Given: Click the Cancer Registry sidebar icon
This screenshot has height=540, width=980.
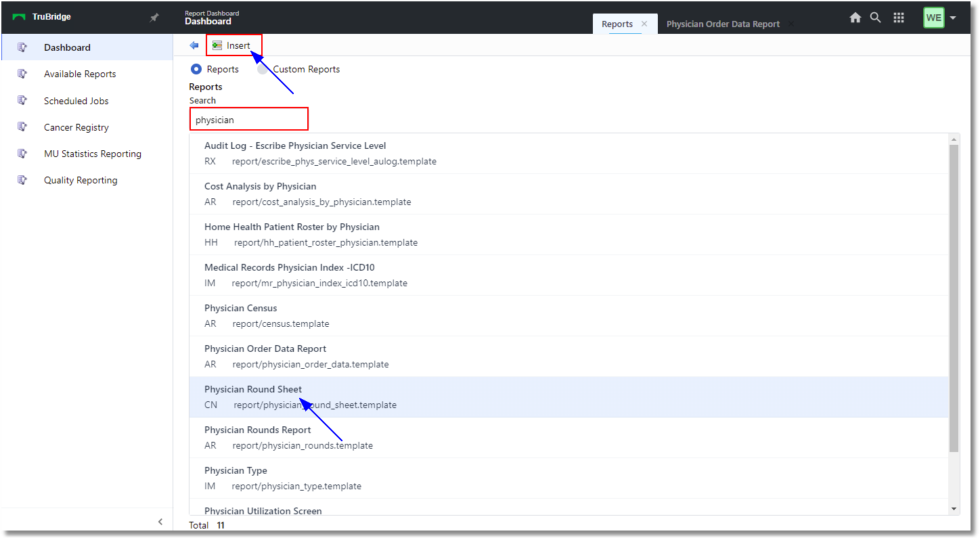Looking at the screenshot, I should point(22,127).
